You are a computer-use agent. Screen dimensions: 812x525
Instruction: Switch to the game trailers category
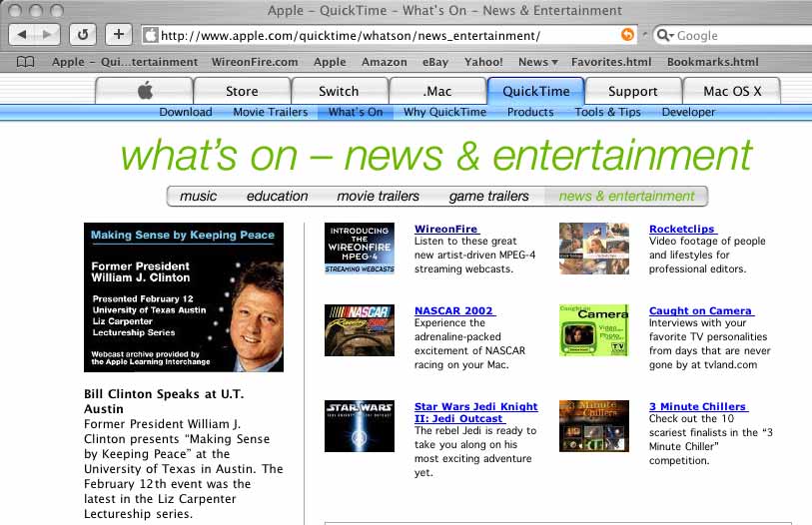pos(488,197)
